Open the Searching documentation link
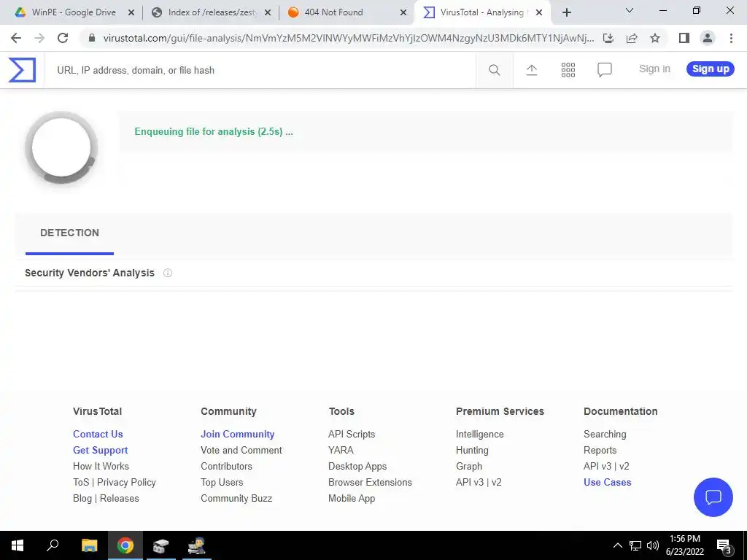Viewport: 747px width, 560px height. click(x=605, y=435)
